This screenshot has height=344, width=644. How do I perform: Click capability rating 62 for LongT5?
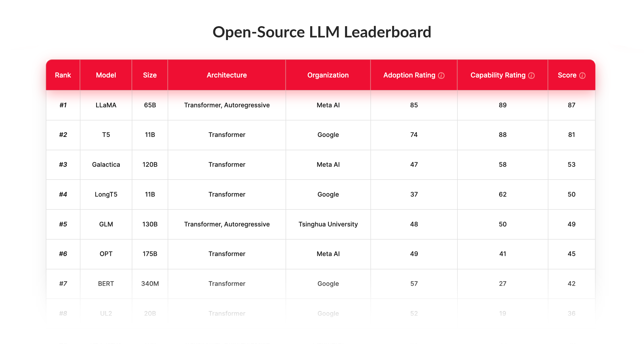pyautogui.click(x=503, y=194)
